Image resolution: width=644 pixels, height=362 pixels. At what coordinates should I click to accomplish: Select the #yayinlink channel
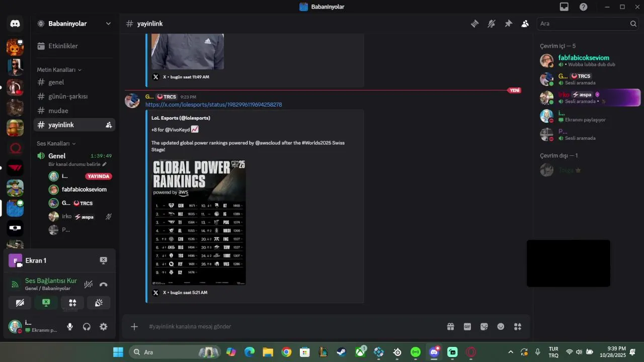coord(74,125)
